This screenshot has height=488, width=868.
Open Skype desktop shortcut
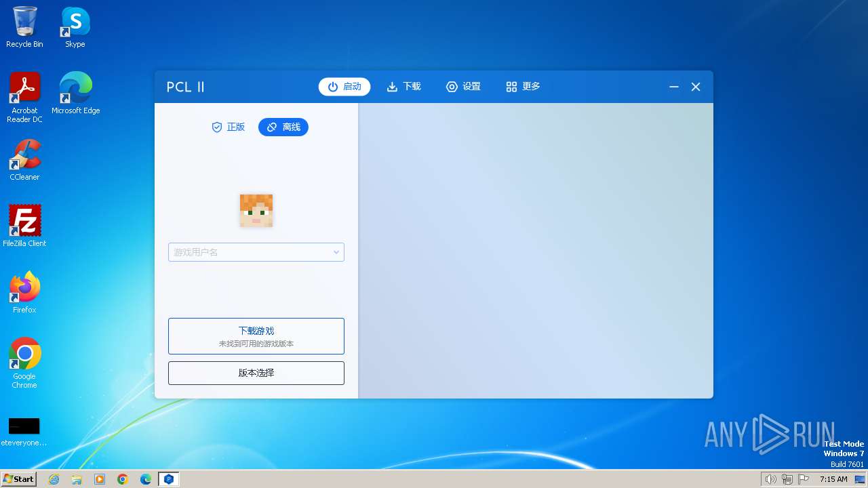75,27
